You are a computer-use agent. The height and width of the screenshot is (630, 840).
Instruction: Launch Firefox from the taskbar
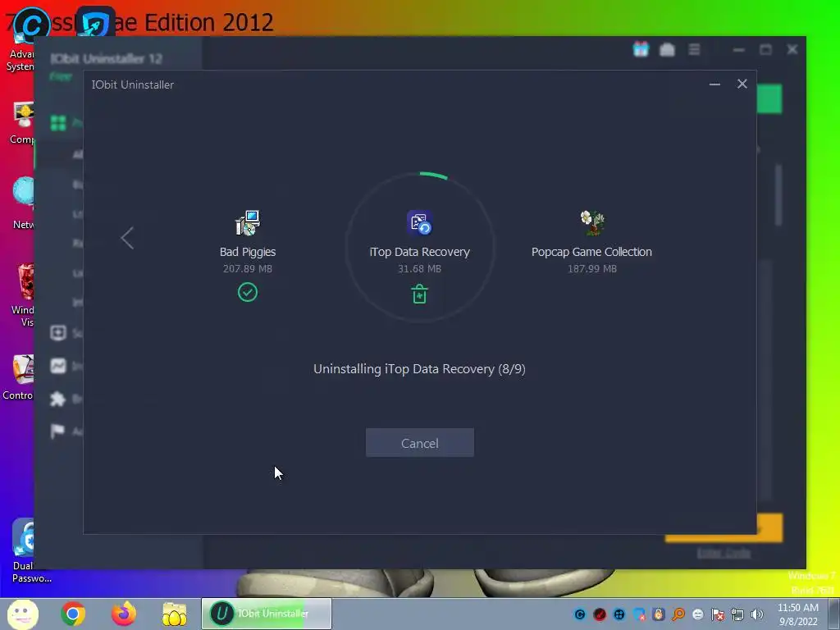[x=124, y=614]
